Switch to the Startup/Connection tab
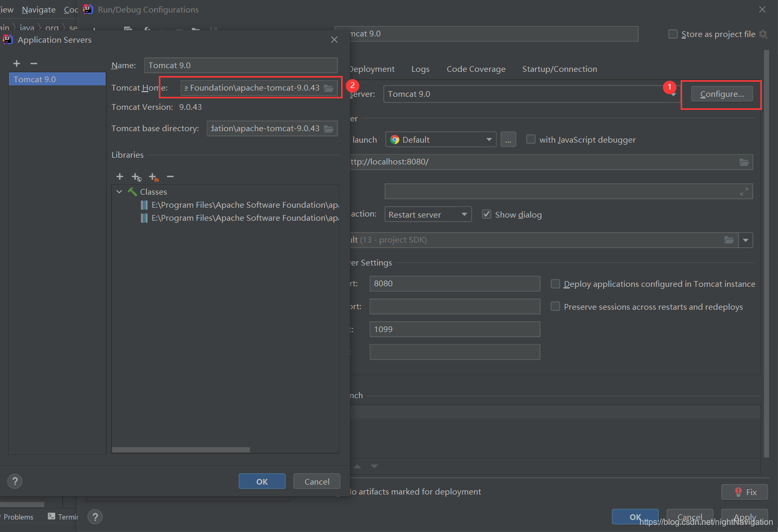 [x=560, y=69]
